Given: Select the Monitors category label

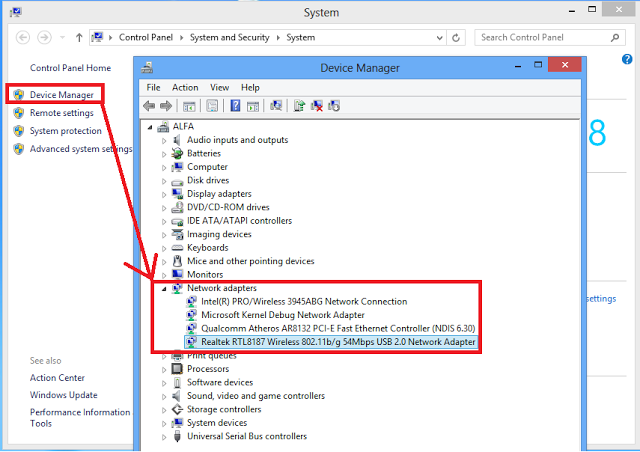Looking at the screenshot, I should (205, 274).
